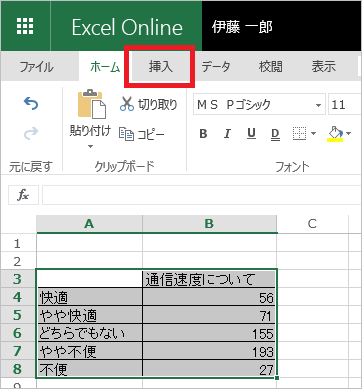Select cell 通信速度について
The width and height of the screenshot is (362, 389).
point(209,279)
